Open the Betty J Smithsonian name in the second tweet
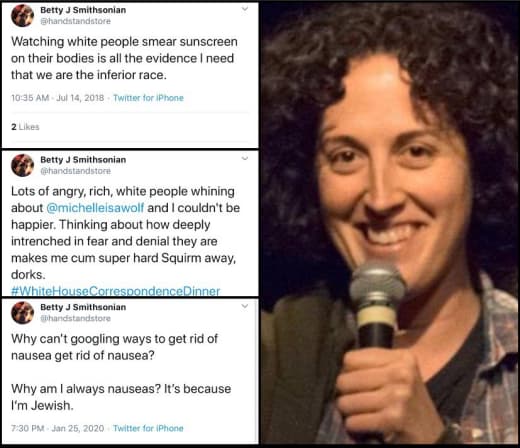The height and width of the screenshot is (448, 520). point(83,160)
